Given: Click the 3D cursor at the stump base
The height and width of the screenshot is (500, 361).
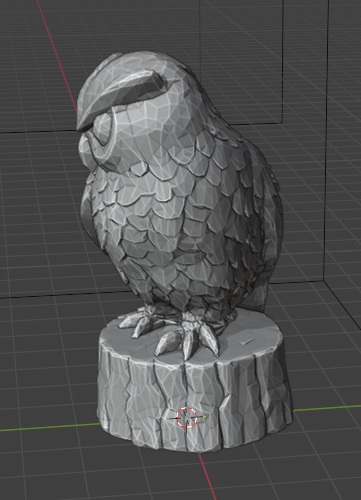Looking at the screenshot, I should pos(187,417).
